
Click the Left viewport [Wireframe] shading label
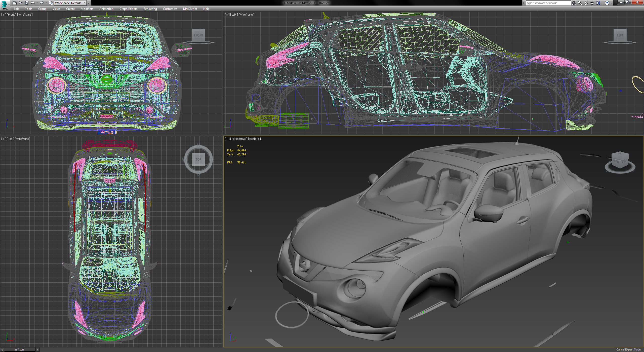[247, 15]
